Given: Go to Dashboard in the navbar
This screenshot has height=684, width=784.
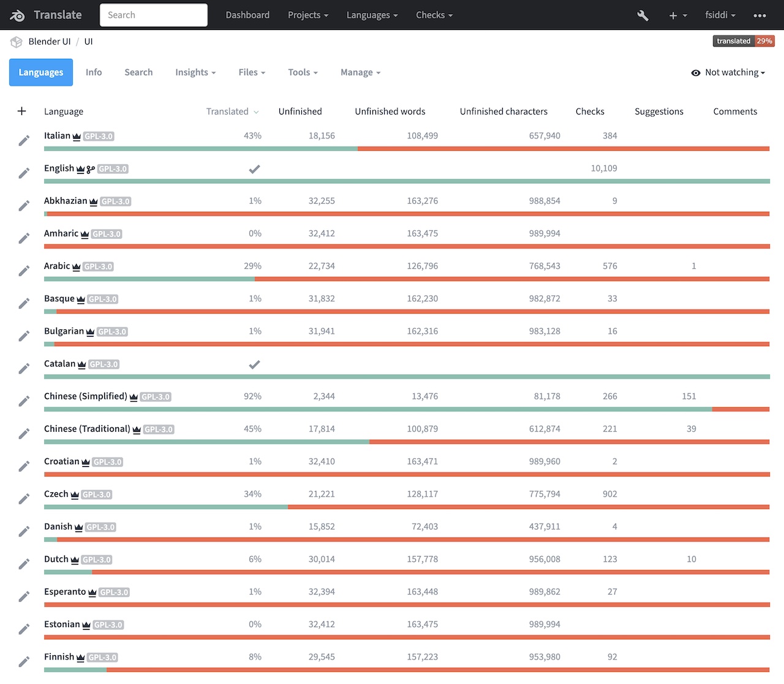Looking at the screenshot, I should [247, 15].
